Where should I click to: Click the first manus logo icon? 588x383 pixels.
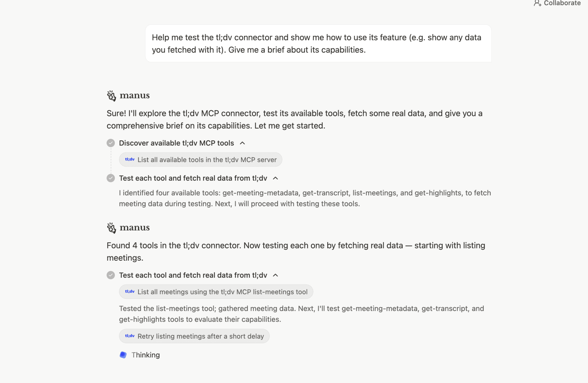pyautogui.click(x=111, y=96)
